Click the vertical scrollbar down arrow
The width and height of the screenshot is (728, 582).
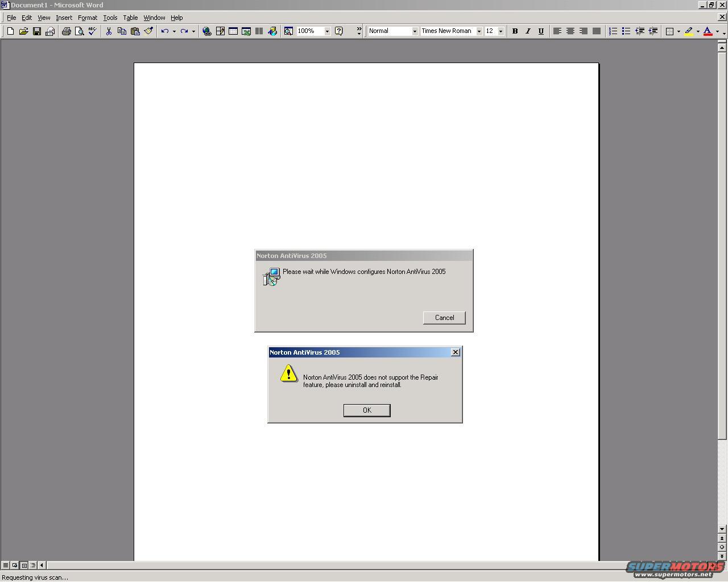722,529
